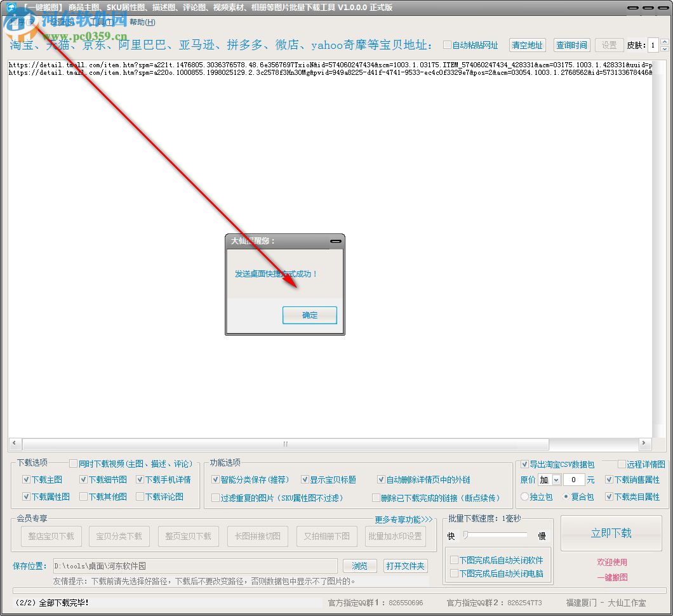Viewport: 673px width, 616px height.
Task: Open the 帮助(H) menu
Action: tap(142, 22)
